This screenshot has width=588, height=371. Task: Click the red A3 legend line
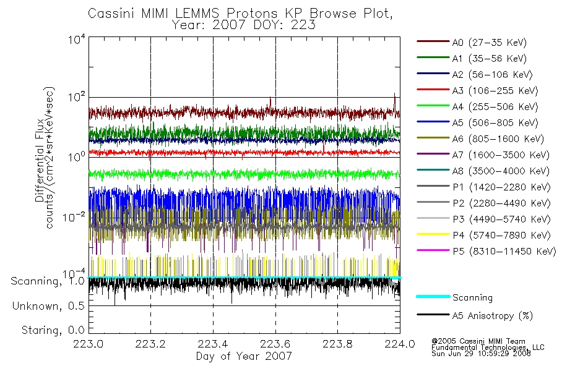(433, 90)
